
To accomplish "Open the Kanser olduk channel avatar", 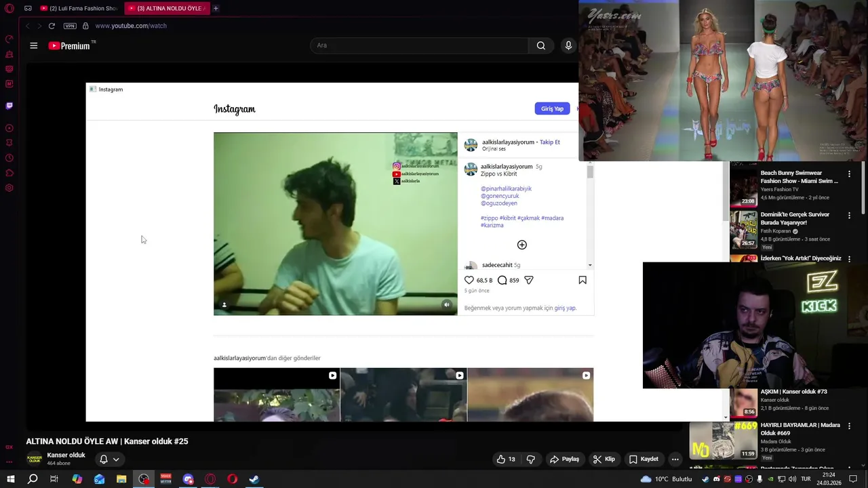I will pos(34,459).
